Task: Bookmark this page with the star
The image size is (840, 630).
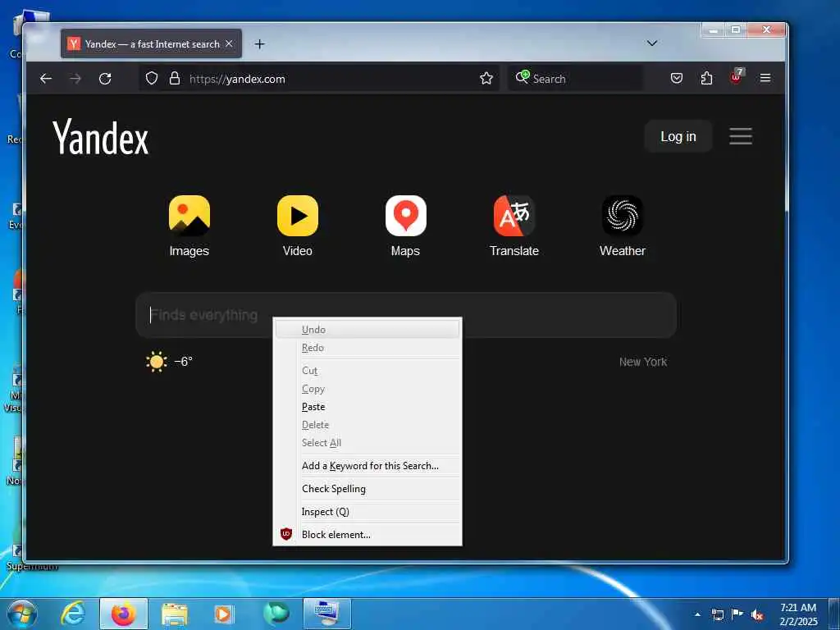Action: point(486,78)
